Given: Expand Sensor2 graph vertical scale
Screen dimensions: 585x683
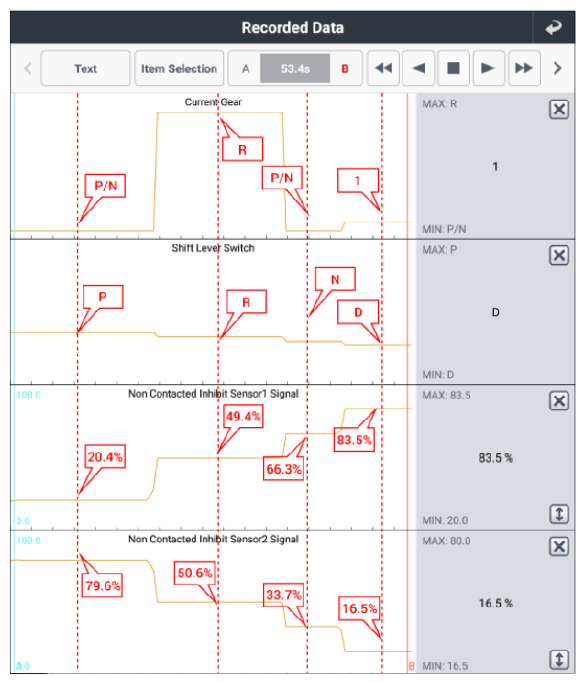Looking at the screenshot, I should point(559,659).
